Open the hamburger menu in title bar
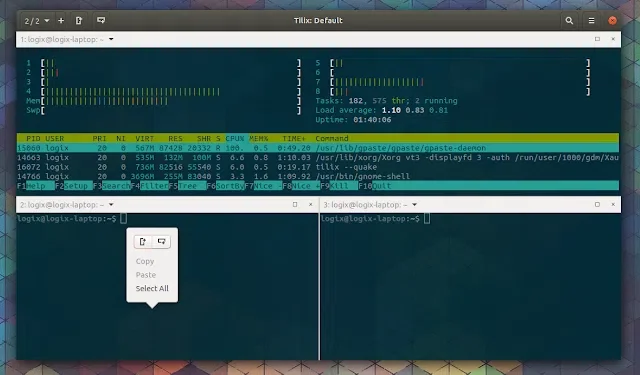The image size is (640, 375). click(591, 20)
